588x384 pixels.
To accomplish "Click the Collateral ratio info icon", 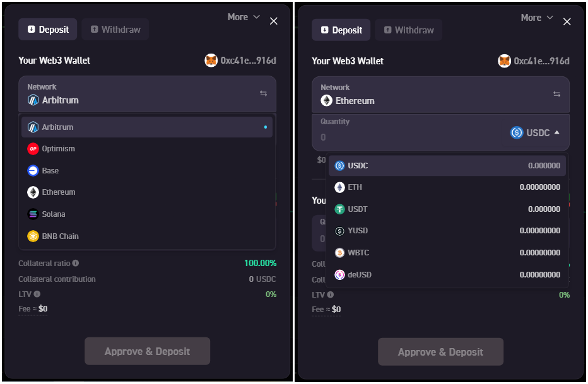I will [x=76, y=264].
